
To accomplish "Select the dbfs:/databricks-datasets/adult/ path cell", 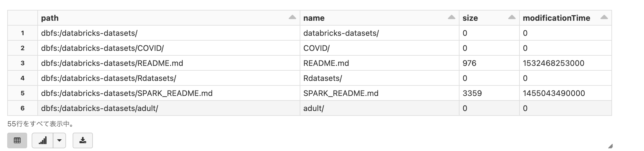I will tap(99, 108).
